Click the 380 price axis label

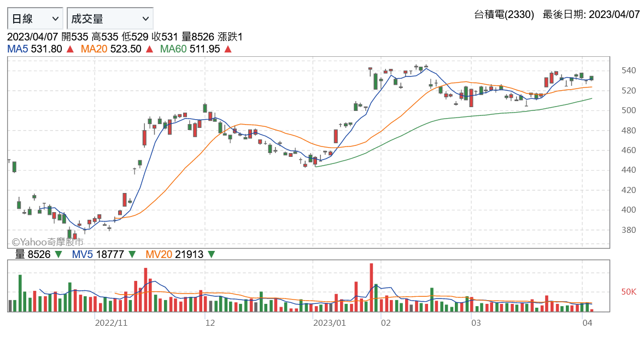pyautogui.click(x=628, y=230)
